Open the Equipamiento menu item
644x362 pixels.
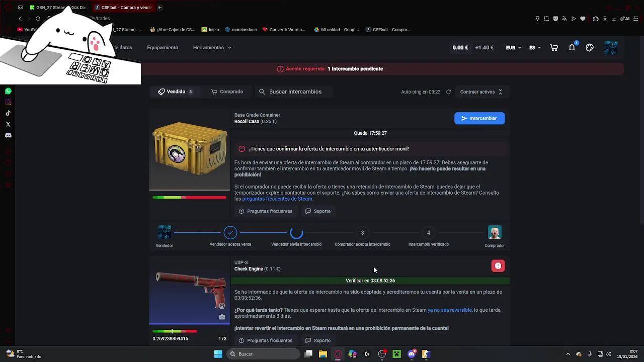163,48
